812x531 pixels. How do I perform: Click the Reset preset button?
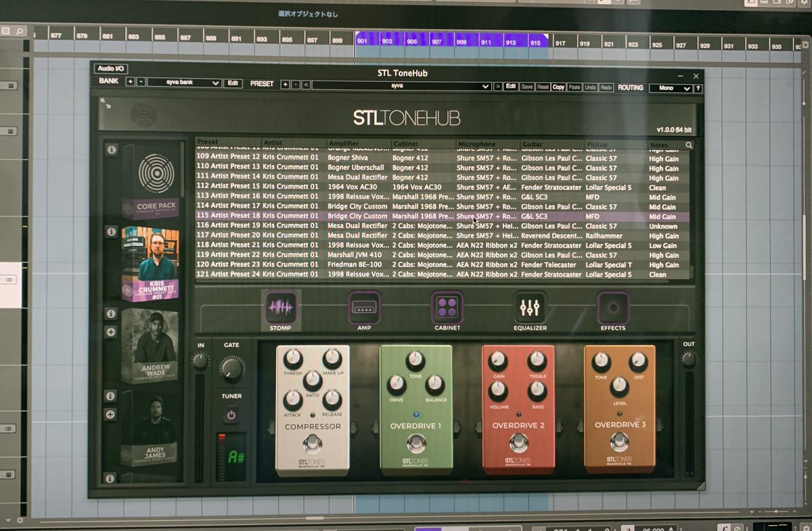543,87
